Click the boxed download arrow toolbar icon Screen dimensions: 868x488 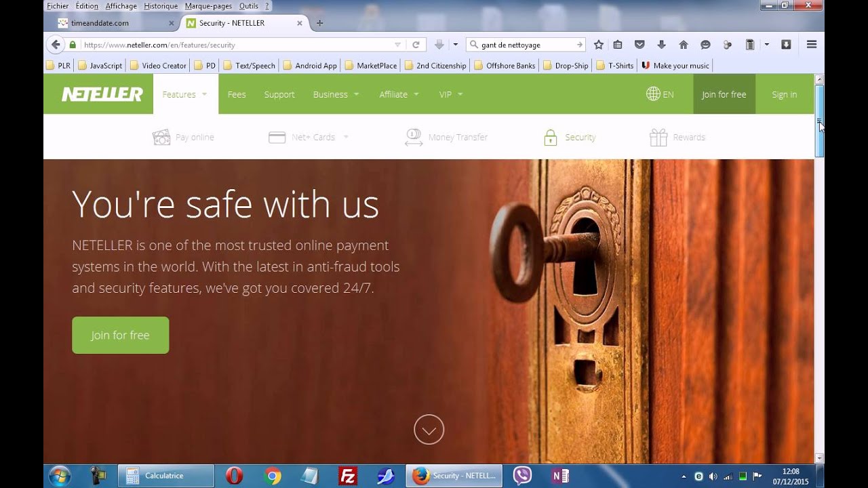tap(786, 45)
